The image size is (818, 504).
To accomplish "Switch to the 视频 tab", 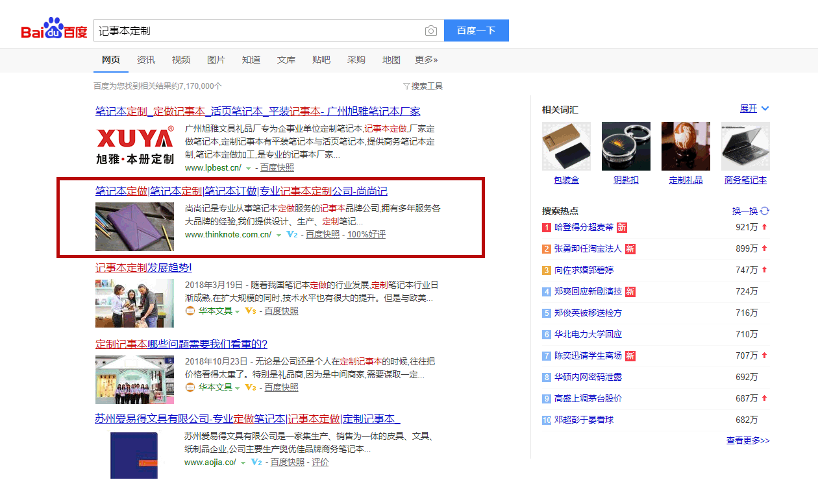I will [x=181, y=60].
